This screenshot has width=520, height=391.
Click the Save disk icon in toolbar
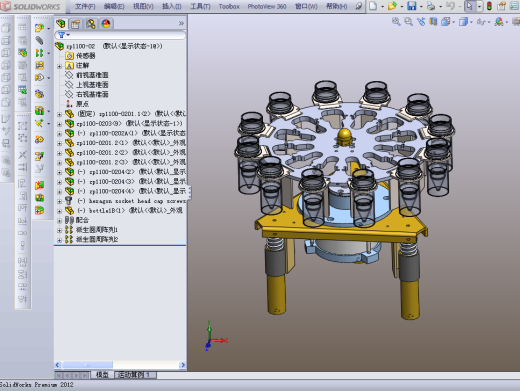[412, 6]
